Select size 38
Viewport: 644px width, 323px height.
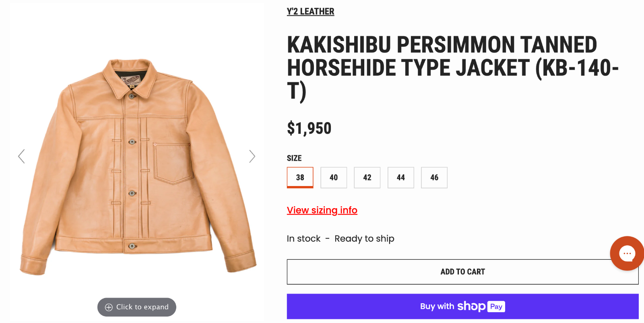300,178
